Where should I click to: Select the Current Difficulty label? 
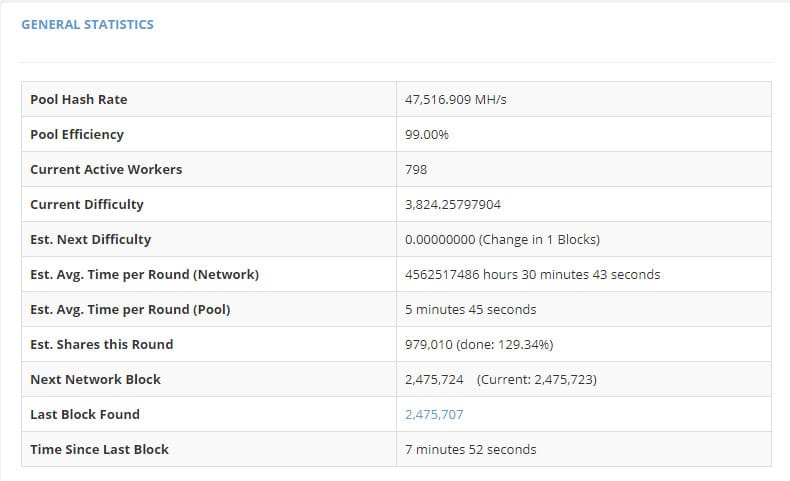(x=87, y=204)
